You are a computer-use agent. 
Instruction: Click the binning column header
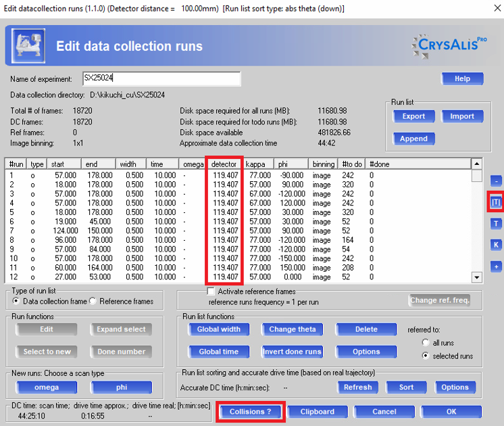[323, 164]
